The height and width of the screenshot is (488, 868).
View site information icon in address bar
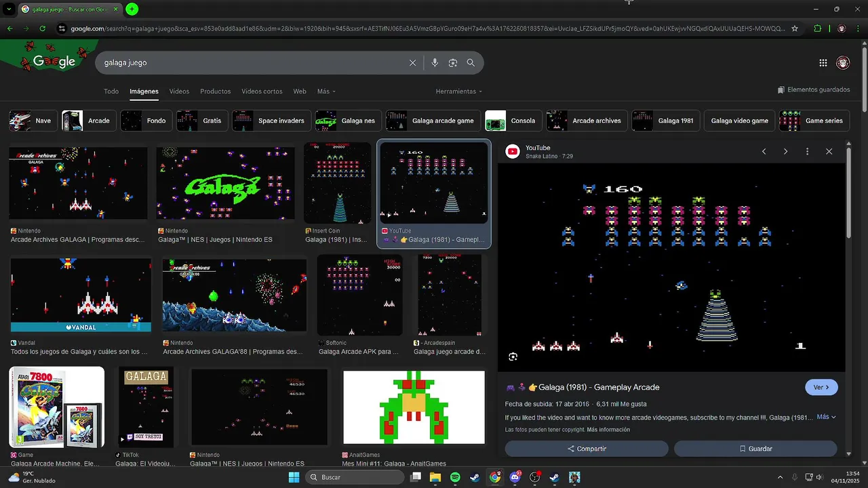point(62,28)
